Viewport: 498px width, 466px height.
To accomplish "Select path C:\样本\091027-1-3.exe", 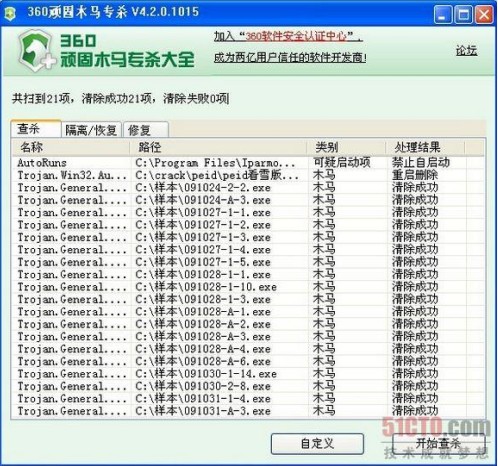I will tap(203, 237).
